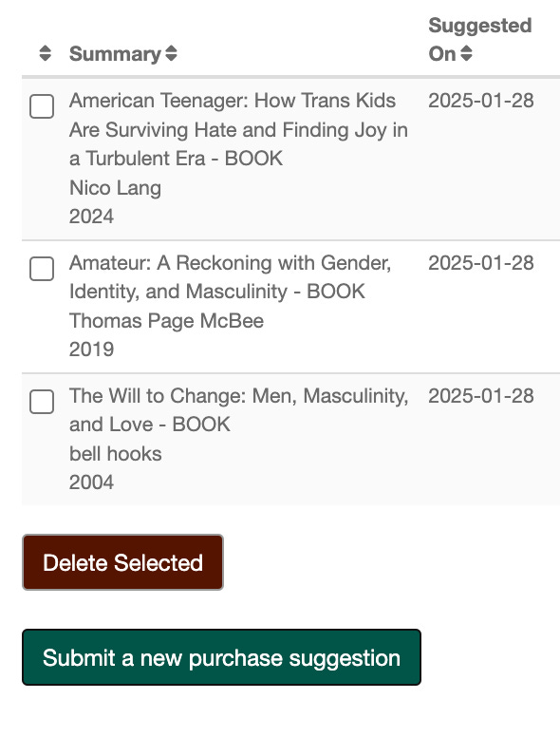This screenshot has height=737, width=560.
Task: Click the Summary column header
Action: (115, 53)
